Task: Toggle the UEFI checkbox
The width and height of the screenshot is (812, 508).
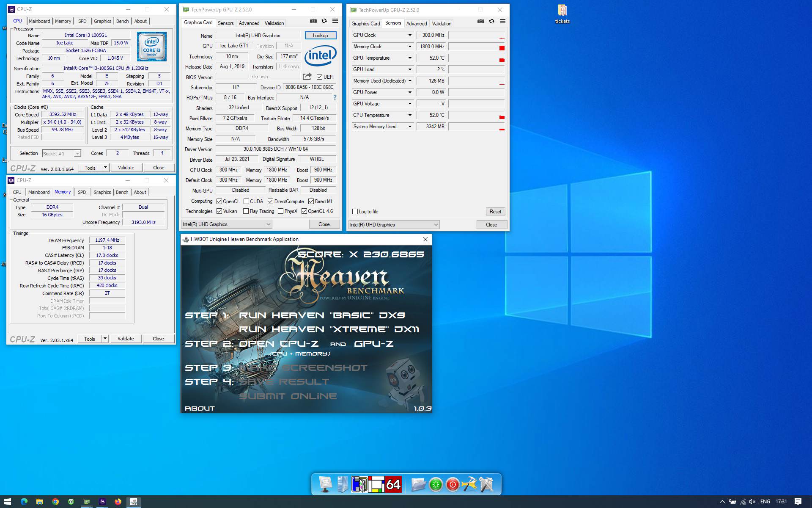Action: (319, 77)
